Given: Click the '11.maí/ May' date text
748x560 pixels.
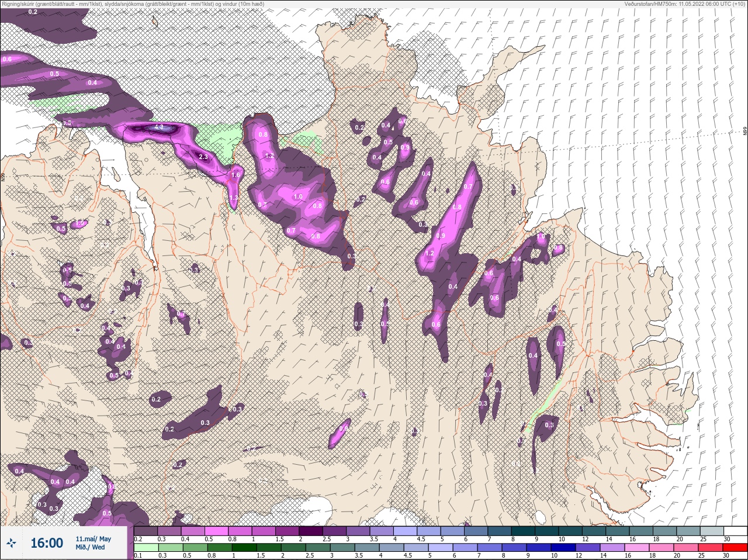Looking at the screenshot, I should (93, 539).
